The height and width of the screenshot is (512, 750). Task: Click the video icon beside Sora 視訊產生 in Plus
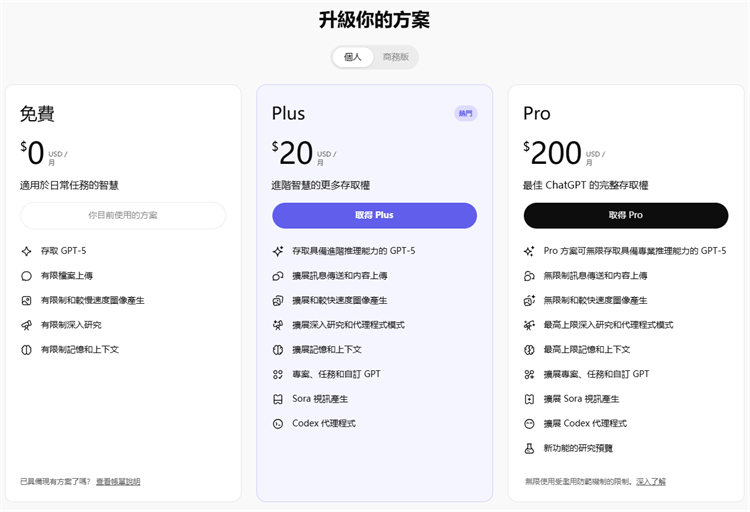pos(278,399)
